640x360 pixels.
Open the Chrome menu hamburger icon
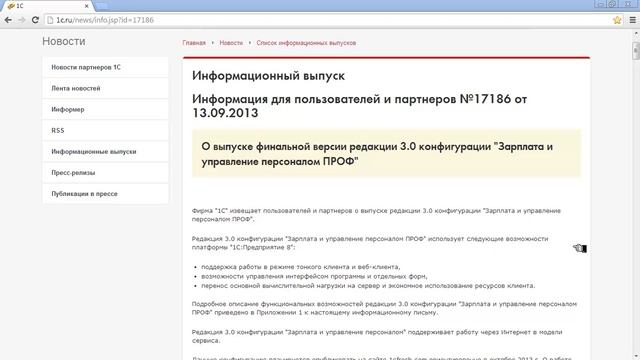tap(633, 20)
